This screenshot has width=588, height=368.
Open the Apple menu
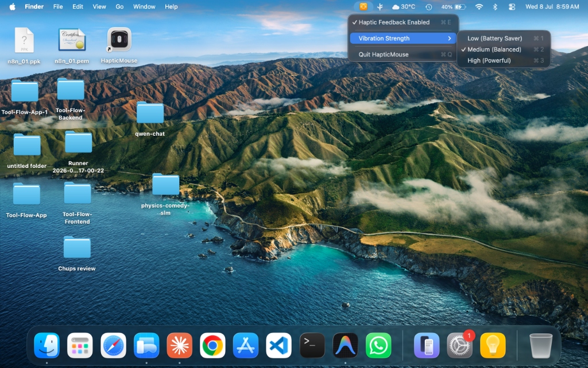coord(12,7)
